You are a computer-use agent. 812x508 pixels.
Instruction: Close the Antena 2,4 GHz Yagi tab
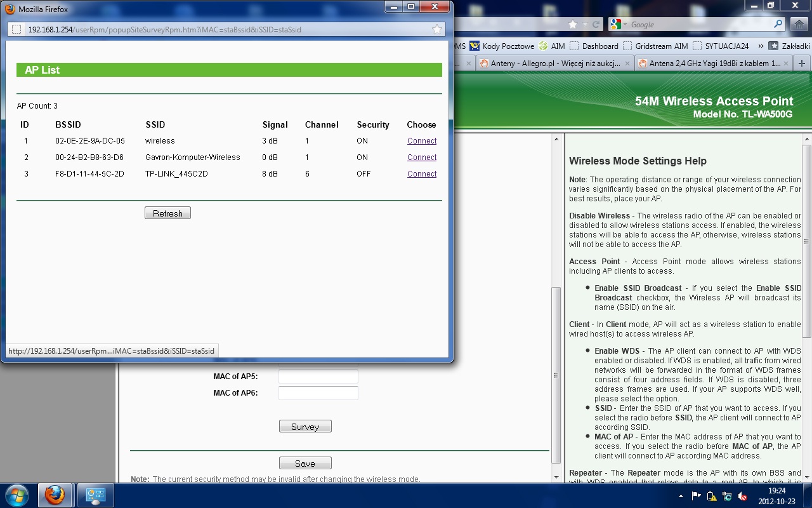[x=785, y=63]
